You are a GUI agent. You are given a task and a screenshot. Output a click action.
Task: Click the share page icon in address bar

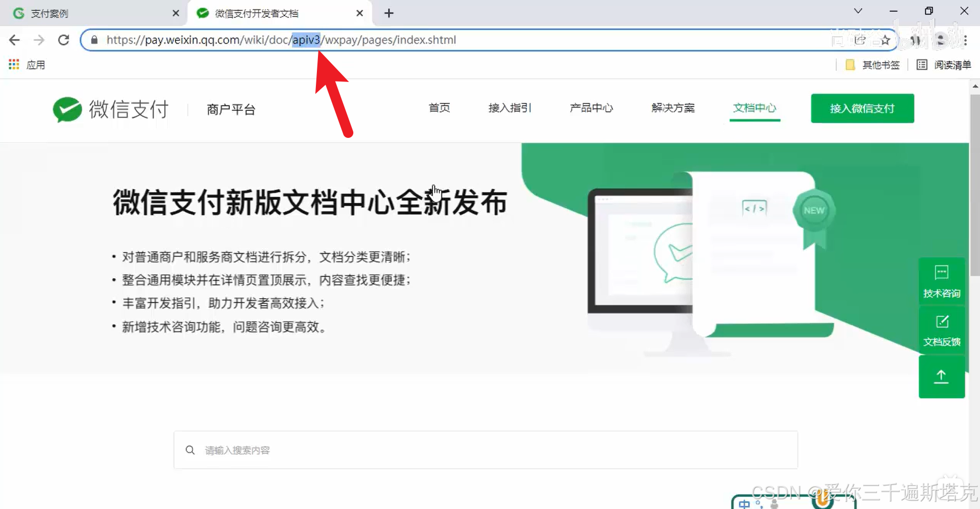point(860,40)
